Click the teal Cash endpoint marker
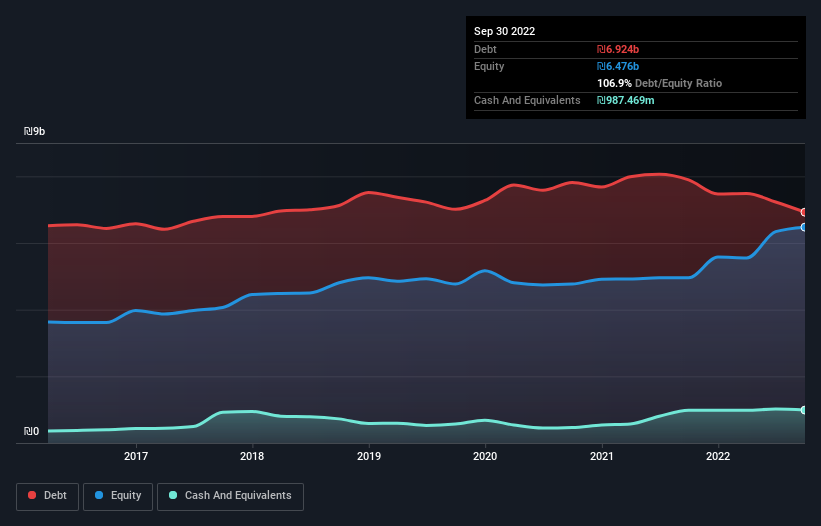 [804, 410]
